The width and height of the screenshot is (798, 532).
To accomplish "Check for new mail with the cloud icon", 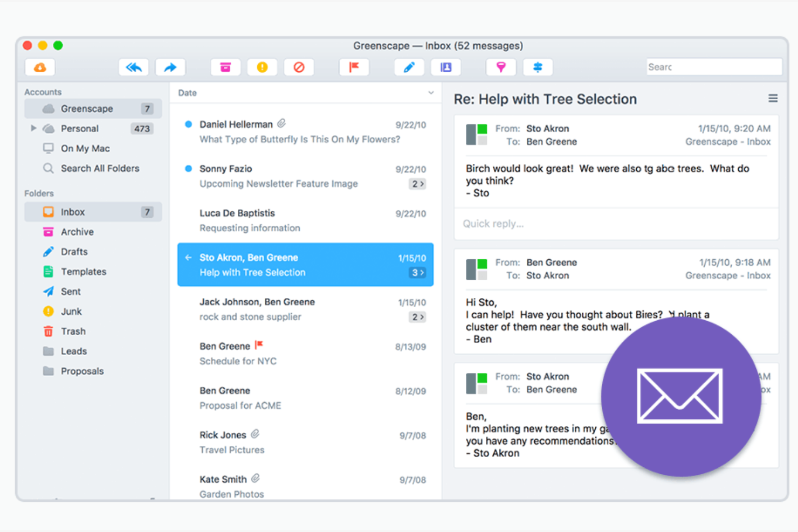I will 39,67.
